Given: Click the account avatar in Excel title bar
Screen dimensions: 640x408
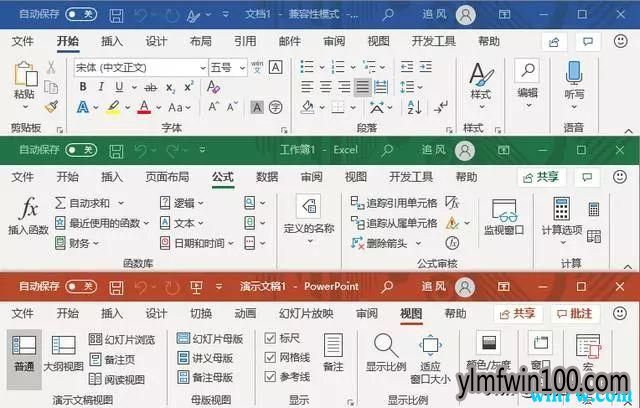Looking at the screenshot, I should [465, 151].
